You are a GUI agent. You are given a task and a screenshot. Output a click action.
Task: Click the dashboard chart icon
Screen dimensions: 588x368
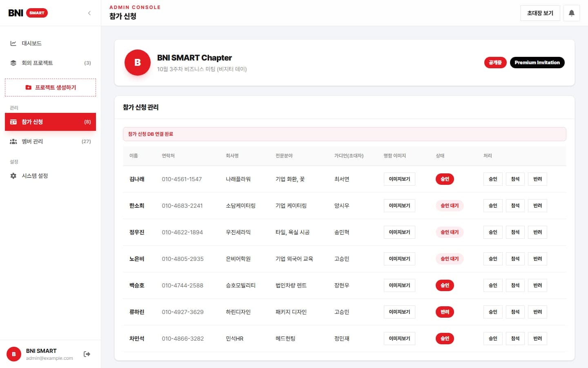(13, 43)
